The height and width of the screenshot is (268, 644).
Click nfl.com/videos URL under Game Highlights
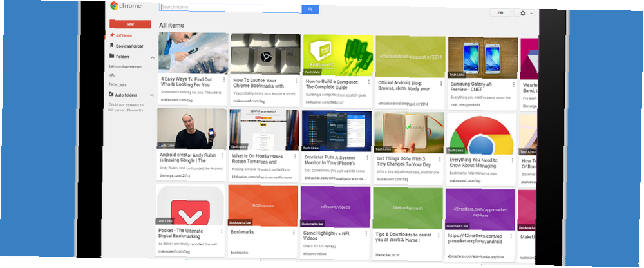[x=315, y=254]
